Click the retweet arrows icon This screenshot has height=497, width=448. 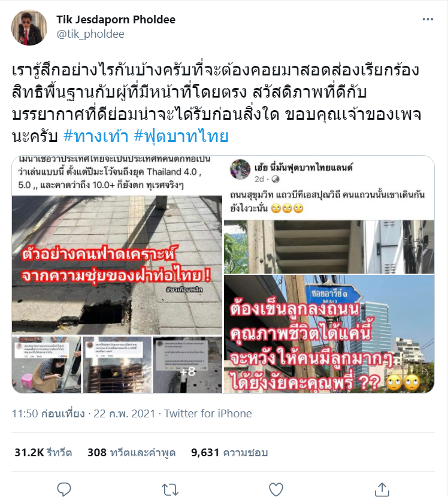point(170,489)
